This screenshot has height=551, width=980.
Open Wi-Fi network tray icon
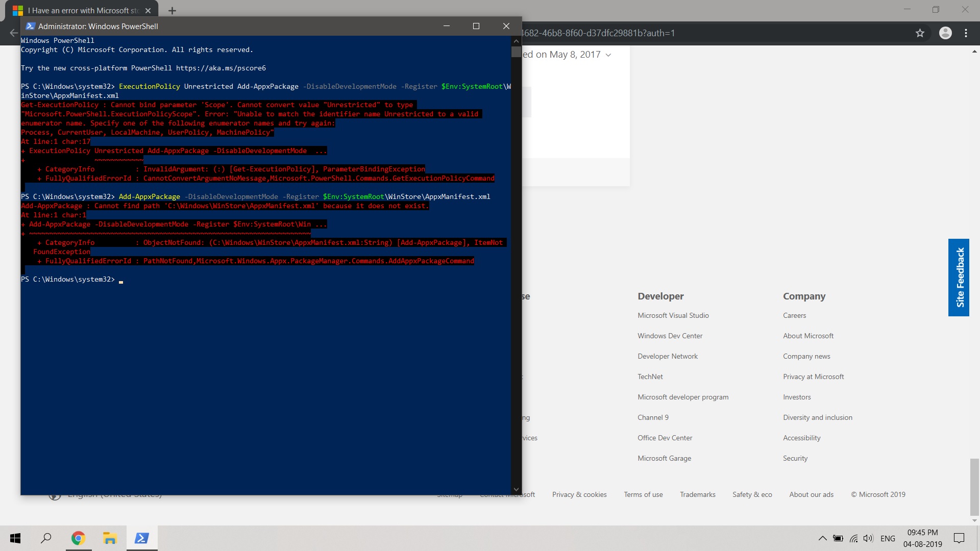click(853, 538)
